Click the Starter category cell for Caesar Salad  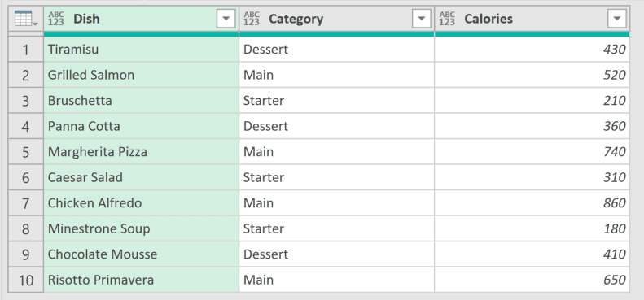tap(337, 177)
